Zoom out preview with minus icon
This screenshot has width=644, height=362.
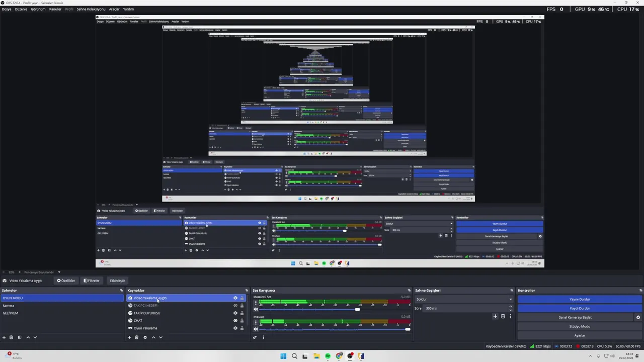click(4, 272)
